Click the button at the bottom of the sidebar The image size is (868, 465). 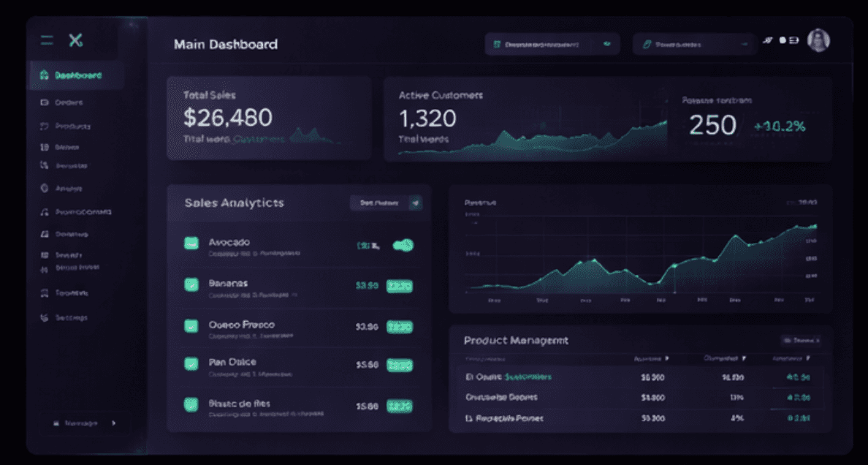85,424
